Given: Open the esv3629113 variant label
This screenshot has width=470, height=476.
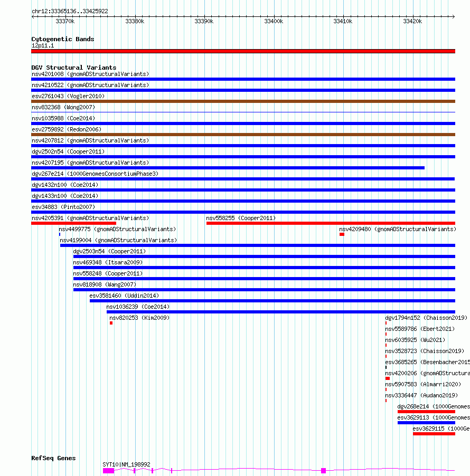Looking at the screenshot, I should [x=434, y=417].
